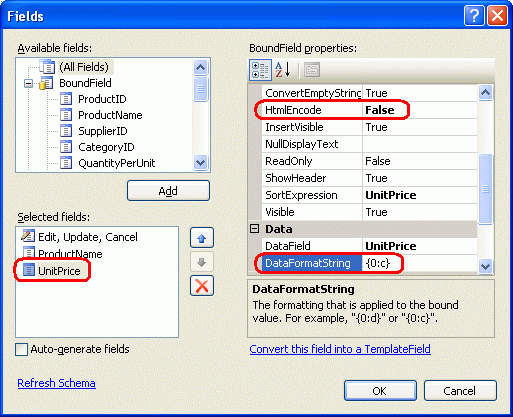Click the DataField value UnitPrice
513x417 pixels.
[391, 246]
